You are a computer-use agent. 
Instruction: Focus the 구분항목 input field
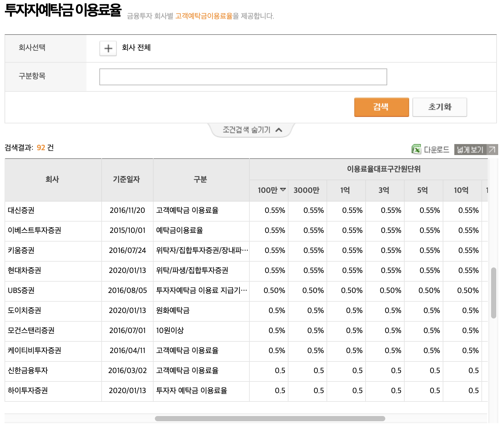(x=243, y=77)
